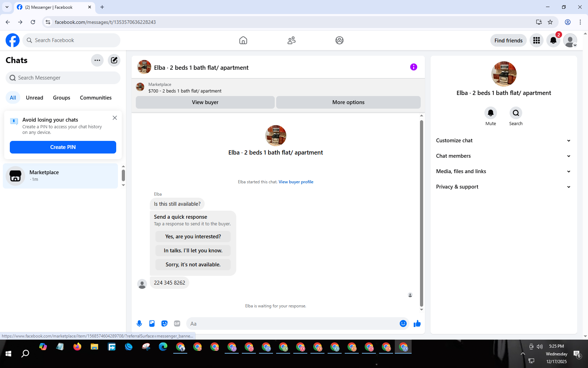588x368 pixels.
Task: Click the Create PIN button
Action: click(x=63, y=147)
